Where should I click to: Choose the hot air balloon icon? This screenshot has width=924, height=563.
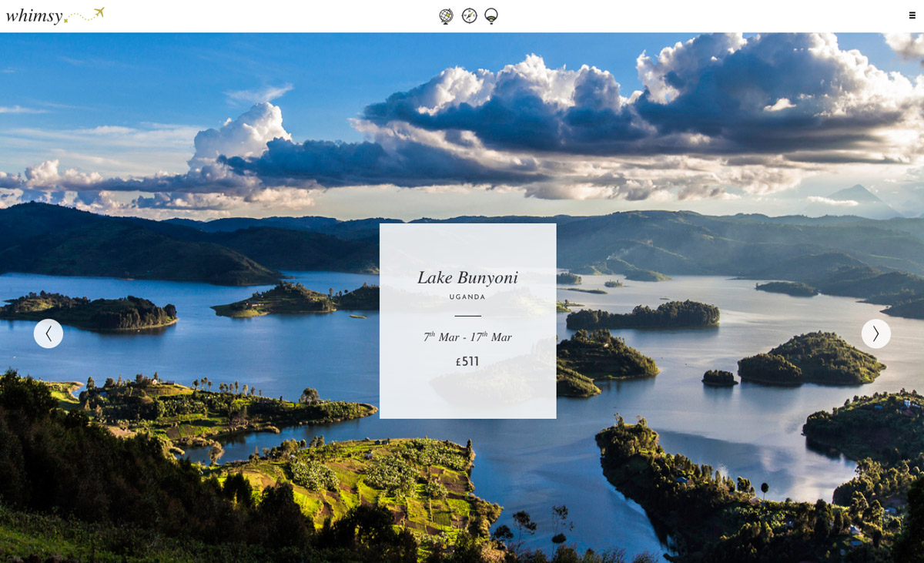click(491, 16)
